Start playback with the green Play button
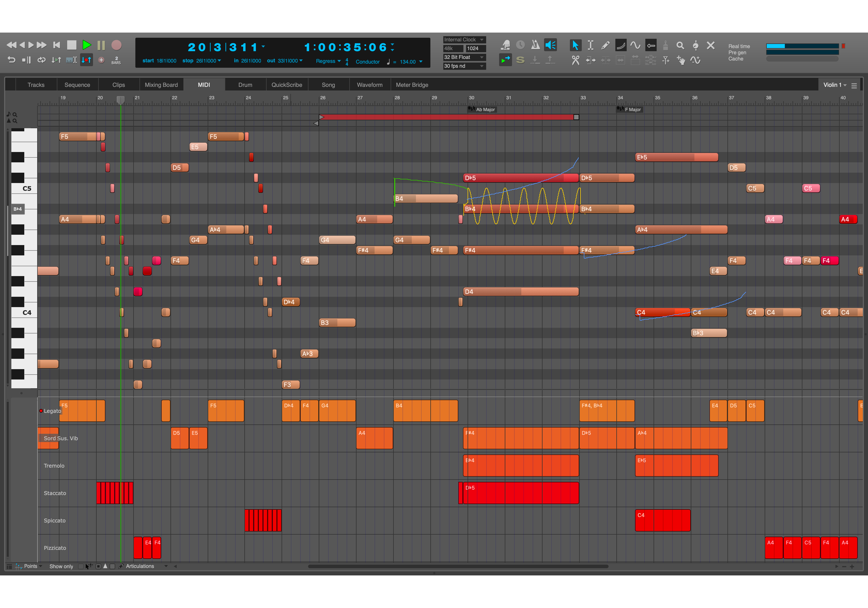The height and width of the screenshot is (608, 868). click(x=87, y=45)
